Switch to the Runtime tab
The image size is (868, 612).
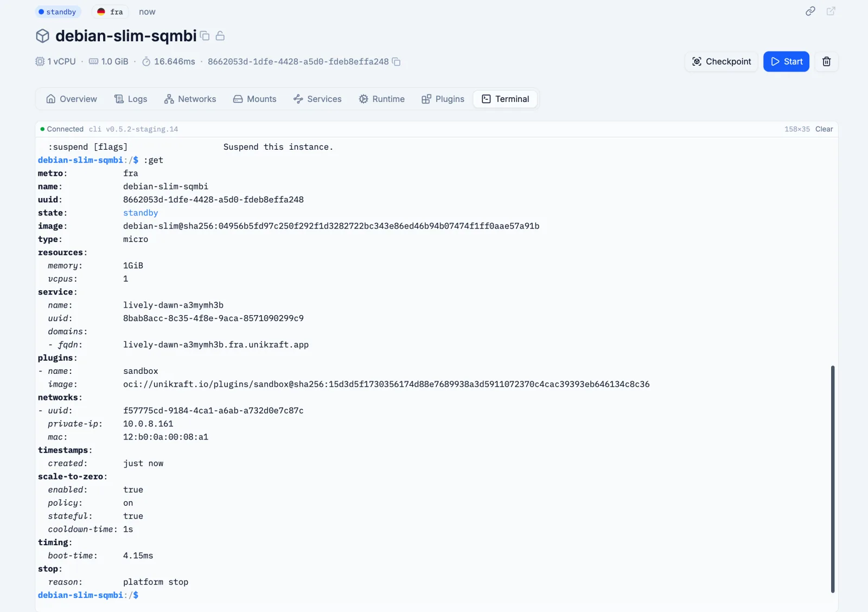[382, 99]
